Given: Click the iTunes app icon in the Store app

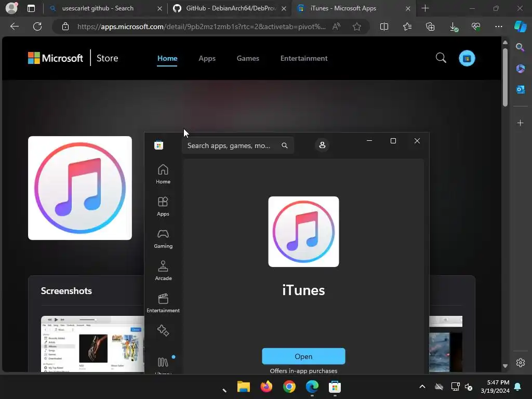Looking at the screenshot, I should click(303, 232).
